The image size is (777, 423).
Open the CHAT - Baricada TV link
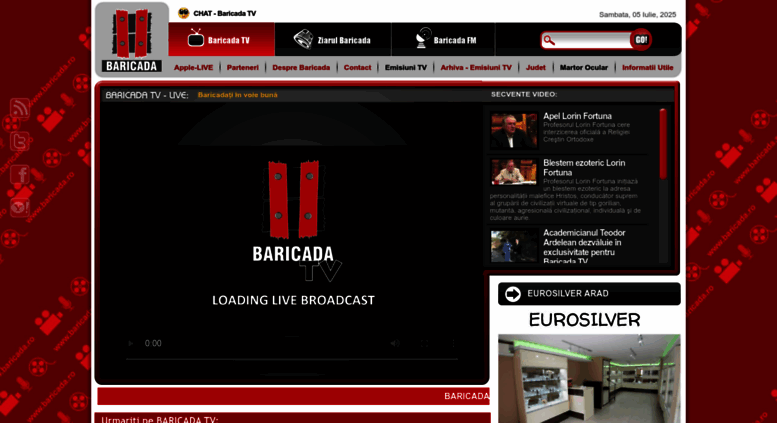(x=224, y=13)
